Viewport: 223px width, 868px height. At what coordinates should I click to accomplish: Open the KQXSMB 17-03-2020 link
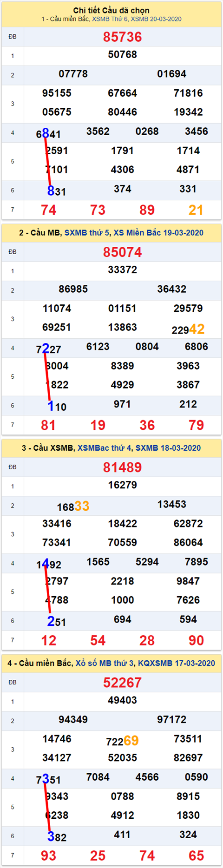click(177, 663)
